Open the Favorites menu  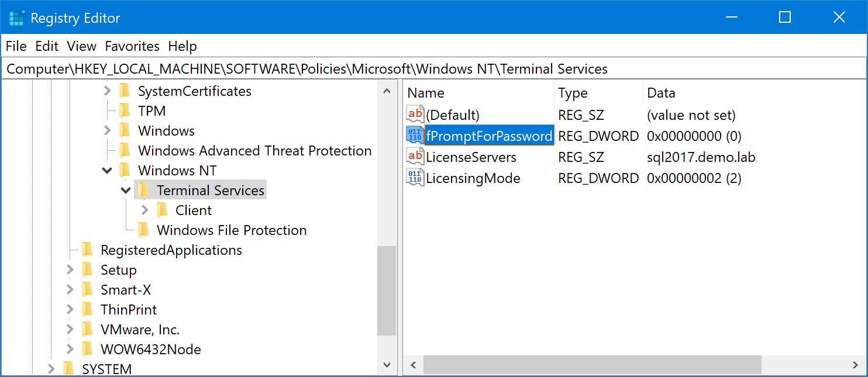click(132, 46)
